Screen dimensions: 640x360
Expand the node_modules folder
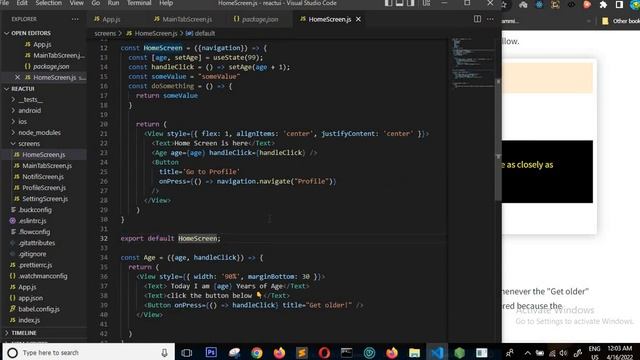coord(39,133)
